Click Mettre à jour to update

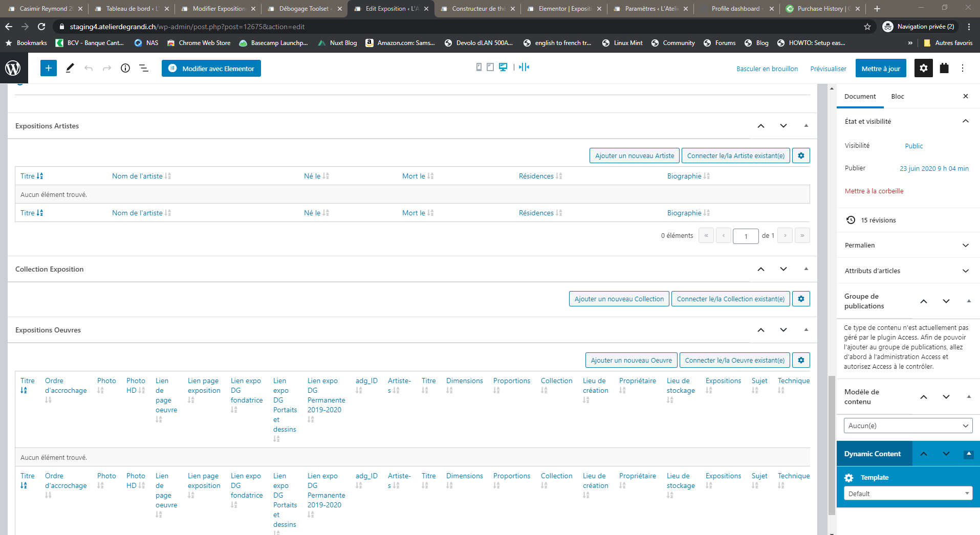(881, 68)
